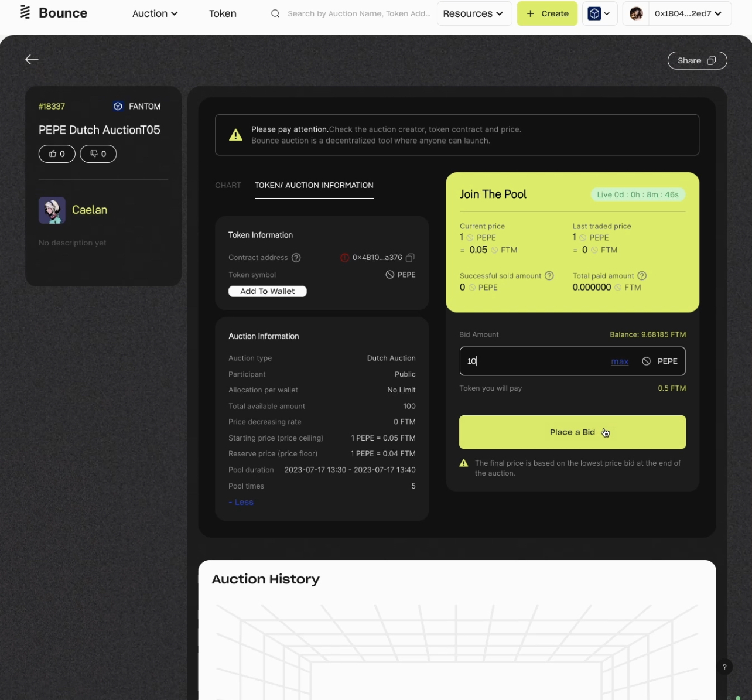Open the network chain selector dropdown

click(x=599, y=13)
